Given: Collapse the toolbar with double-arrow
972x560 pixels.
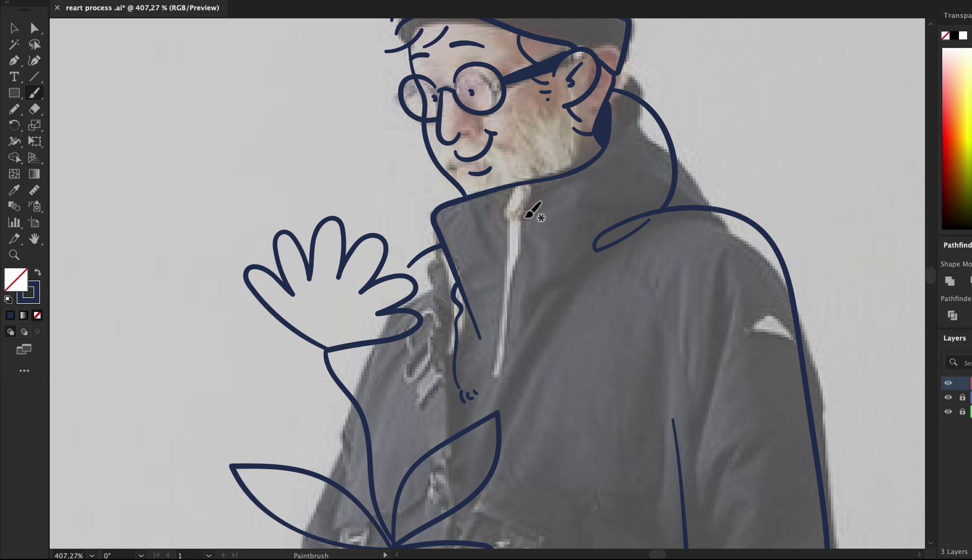Looking at the screenshot, I should [7, 2].
